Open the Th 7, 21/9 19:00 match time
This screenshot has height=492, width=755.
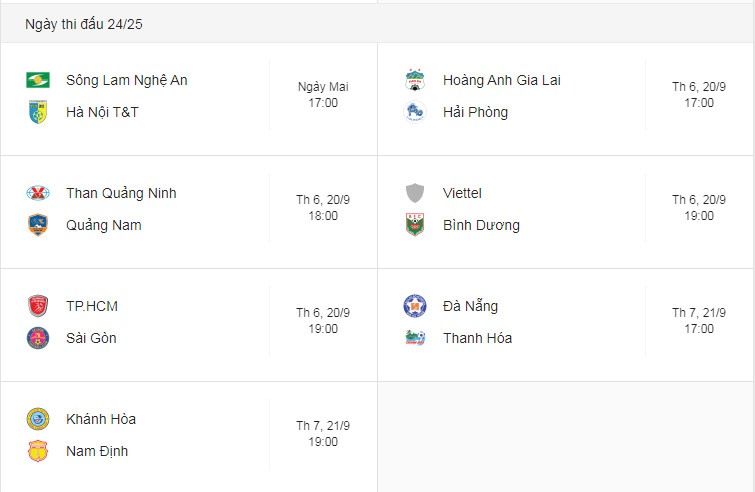(x=323, y=434)
